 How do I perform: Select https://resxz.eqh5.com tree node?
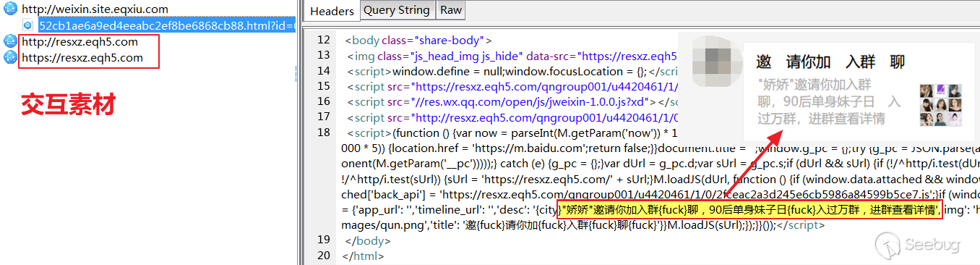coord(82,58)
